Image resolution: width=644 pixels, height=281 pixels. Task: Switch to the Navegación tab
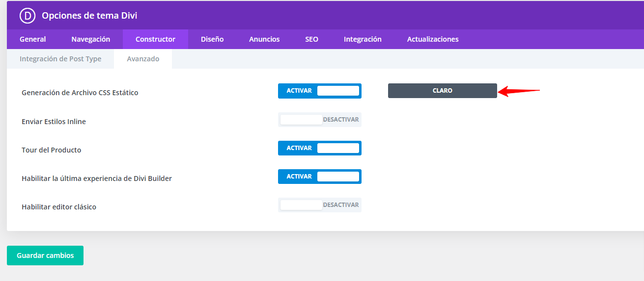[91, 39]
